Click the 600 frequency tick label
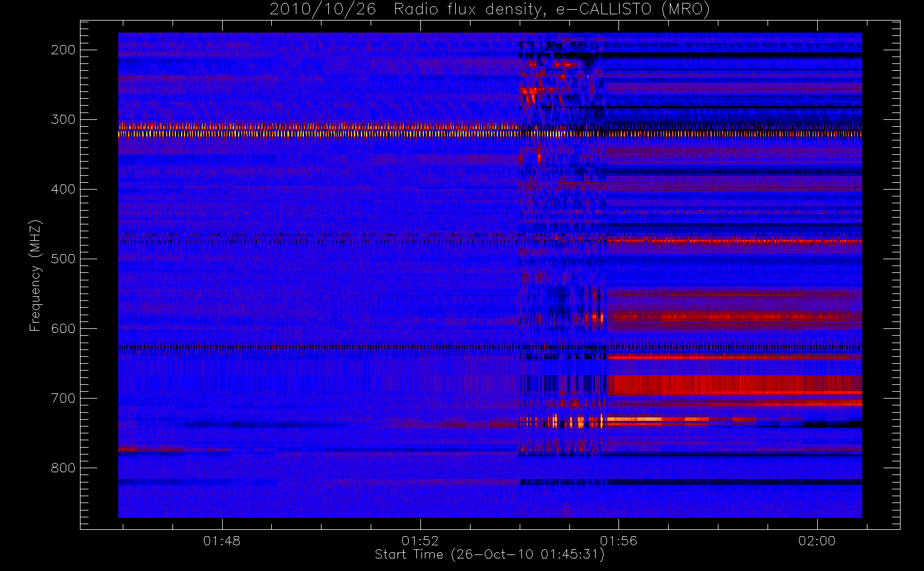The height and width of the screenshot is (571, 924). (63, 328)
